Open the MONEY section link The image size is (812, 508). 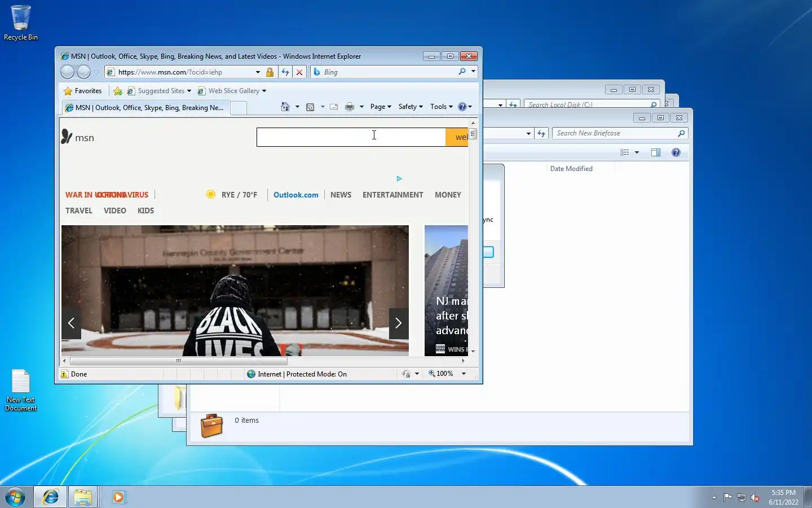pos(448,195)
